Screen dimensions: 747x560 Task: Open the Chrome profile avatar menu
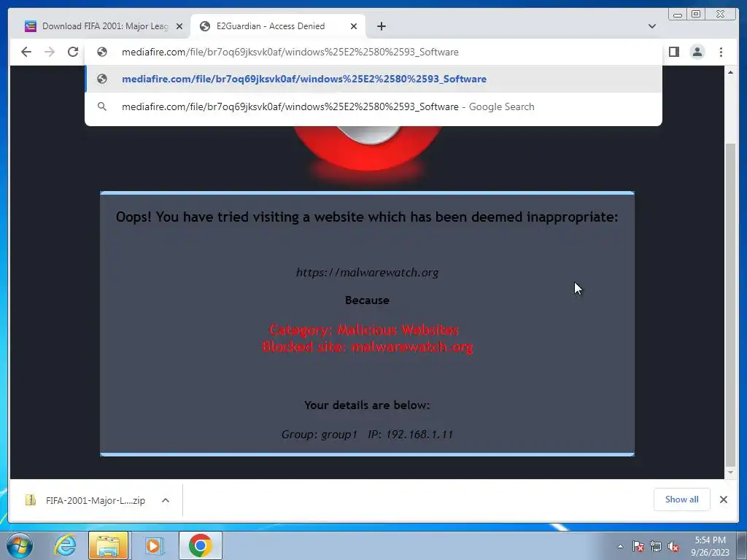click(697, 52)
